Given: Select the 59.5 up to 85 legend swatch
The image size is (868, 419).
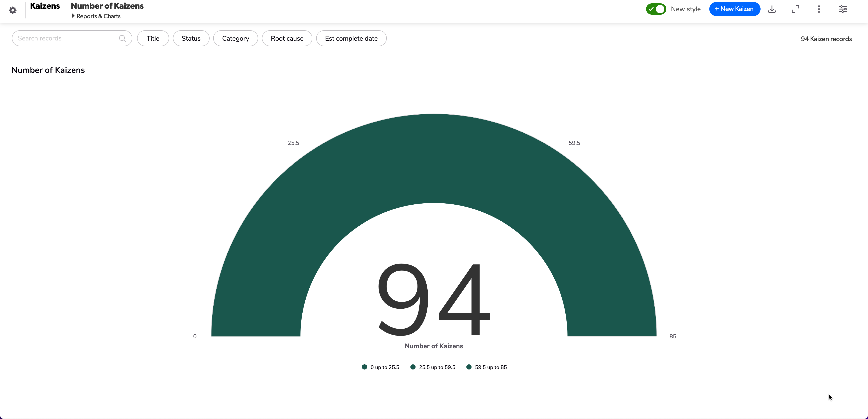Looking at the screenshot, I should coord(469,367).
